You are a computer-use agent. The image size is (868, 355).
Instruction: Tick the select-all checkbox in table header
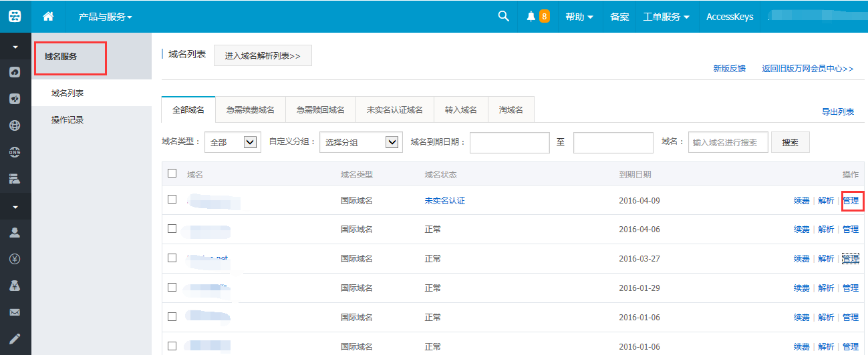click(x=172, y=173)
